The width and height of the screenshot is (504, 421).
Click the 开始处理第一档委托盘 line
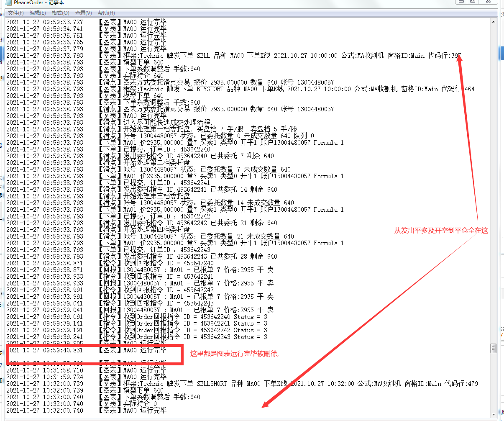[x=152, y=129]
